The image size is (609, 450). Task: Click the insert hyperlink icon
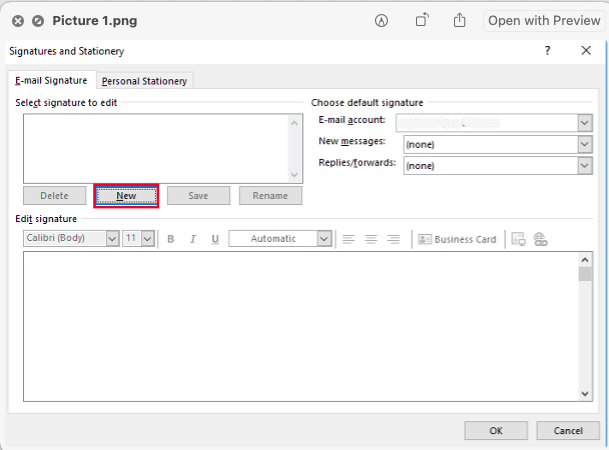point(540,239)
